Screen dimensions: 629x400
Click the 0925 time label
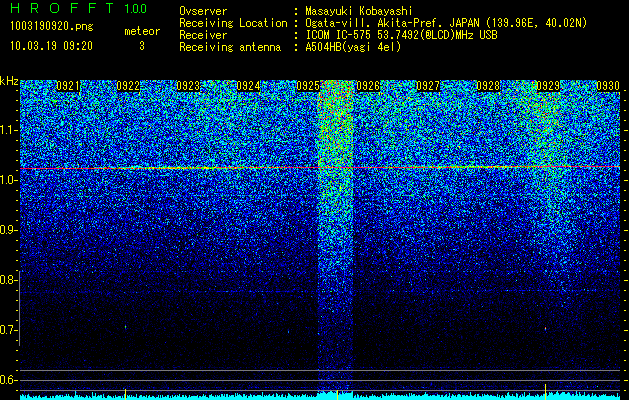pyautogui.click(x=308, y=86)
